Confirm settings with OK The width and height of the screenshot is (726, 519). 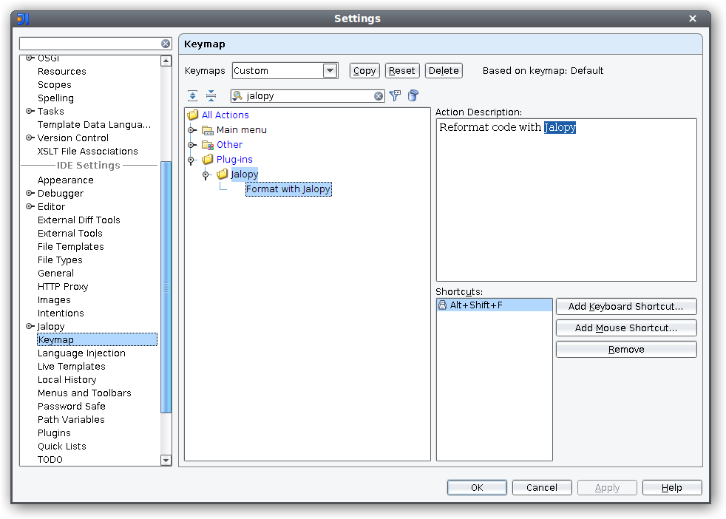(x=477, y=488)
